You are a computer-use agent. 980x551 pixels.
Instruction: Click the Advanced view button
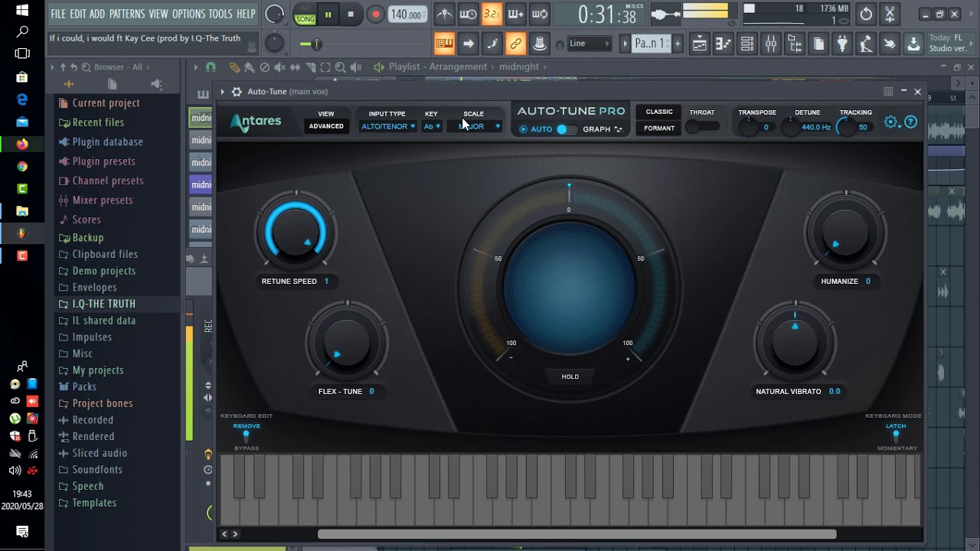pyautogui.click(x=326, y=126)
